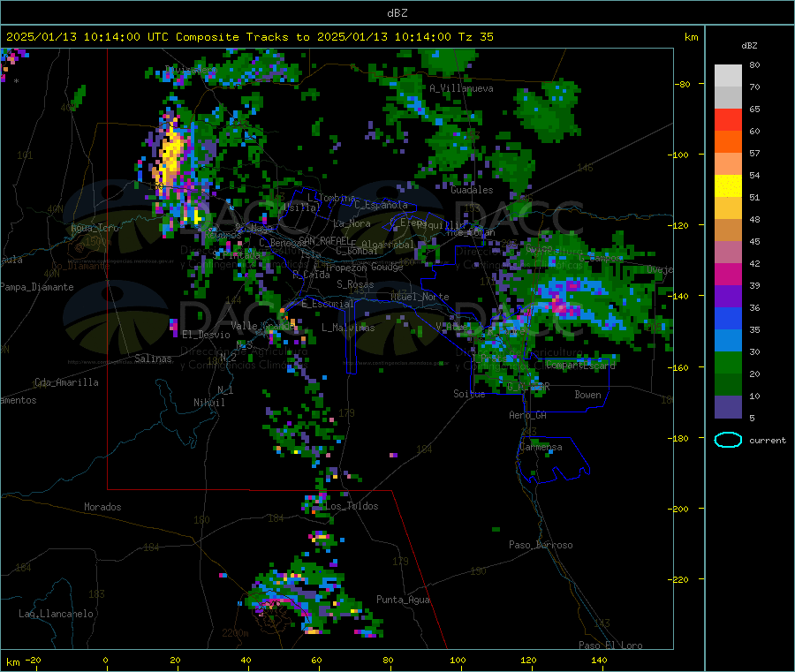
Task: Click the Los_Toldos map label
Action: click(x=352, y=506)
